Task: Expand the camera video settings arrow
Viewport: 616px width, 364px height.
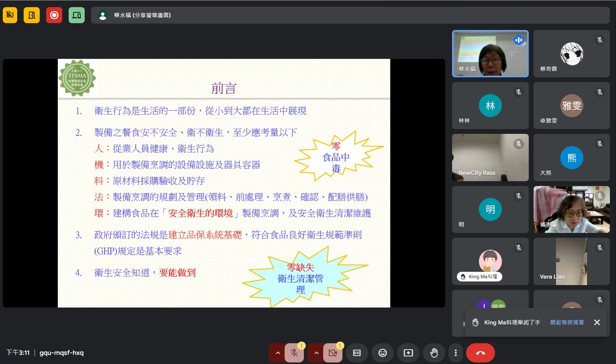Action: (315, 353)
